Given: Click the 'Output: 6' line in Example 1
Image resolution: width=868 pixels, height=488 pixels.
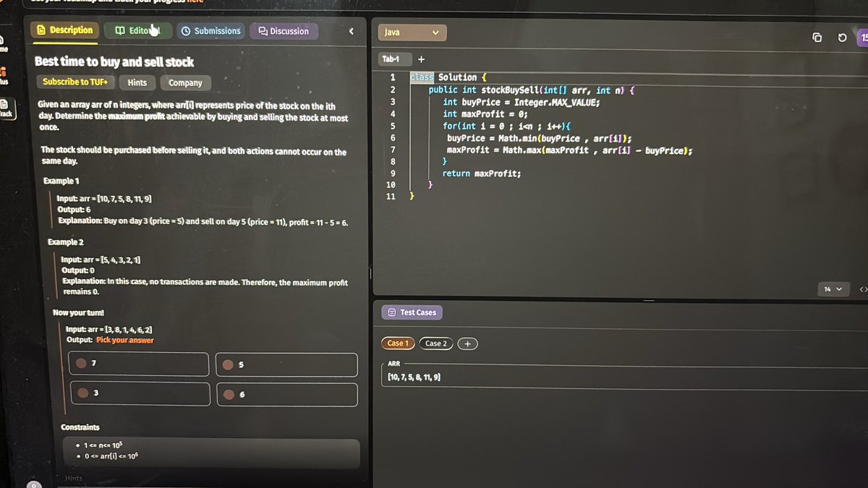Looking at the screenshot, I should click(x=74, y=210).
